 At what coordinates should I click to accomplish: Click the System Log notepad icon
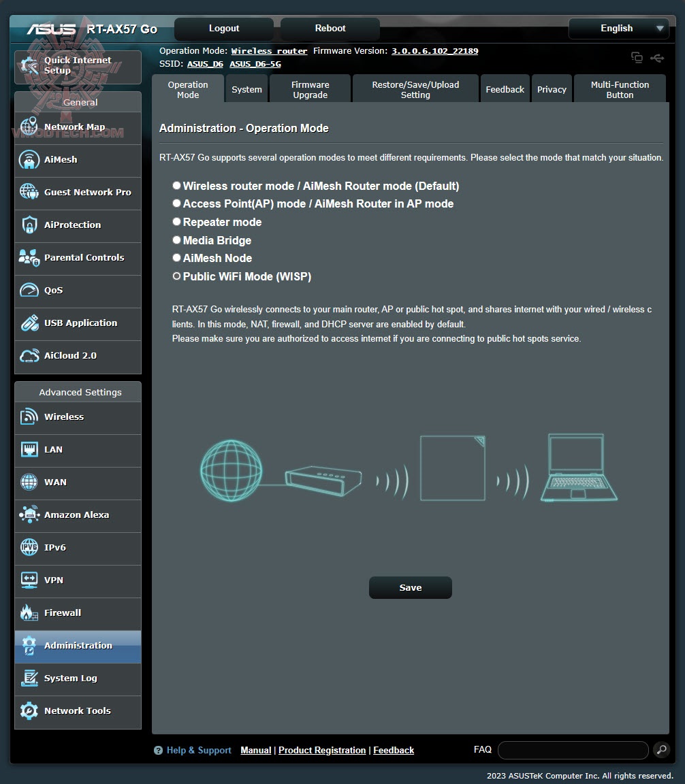point(29,678)
